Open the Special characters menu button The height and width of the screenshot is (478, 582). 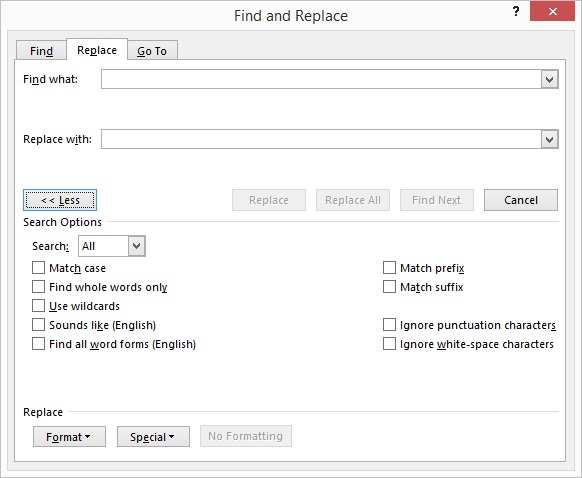pos(153,436)
